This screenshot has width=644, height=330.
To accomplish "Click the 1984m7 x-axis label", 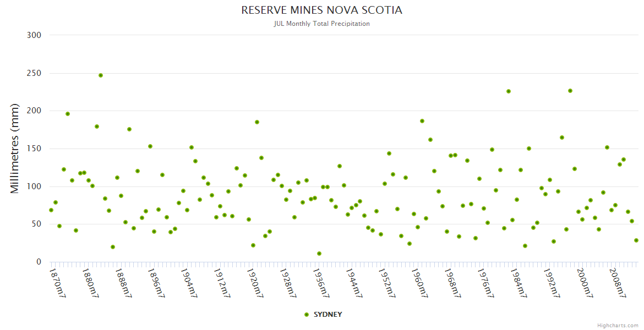I will (x=520, y=283).
